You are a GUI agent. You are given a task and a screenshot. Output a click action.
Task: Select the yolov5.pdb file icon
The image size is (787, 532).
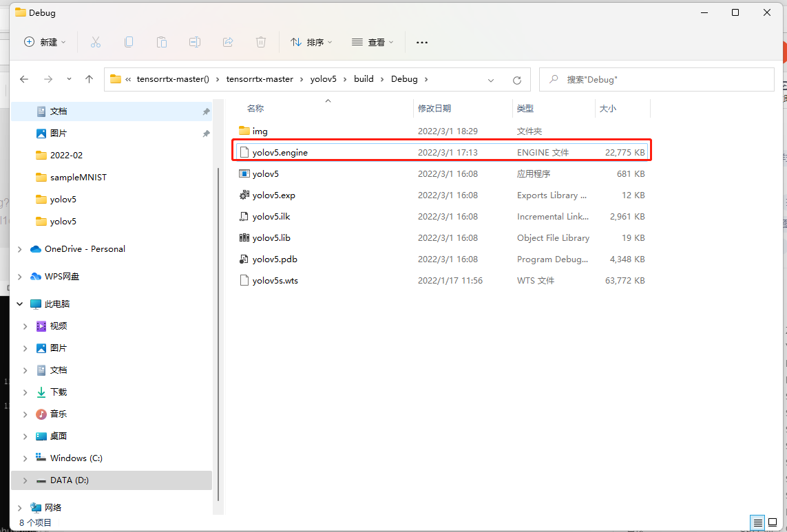coord(244,259)
